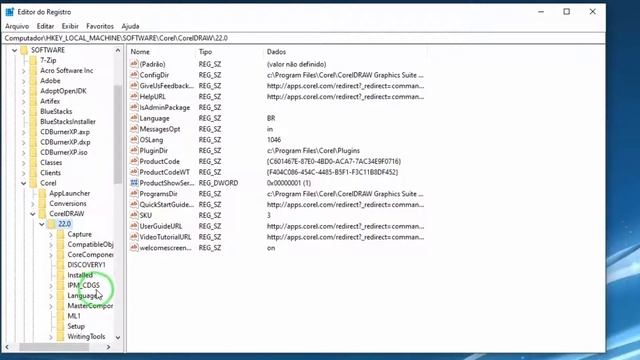Select the VideoTutorialURL value name
The width and height of the screenshot is (640, 360).
coord(165,237)
